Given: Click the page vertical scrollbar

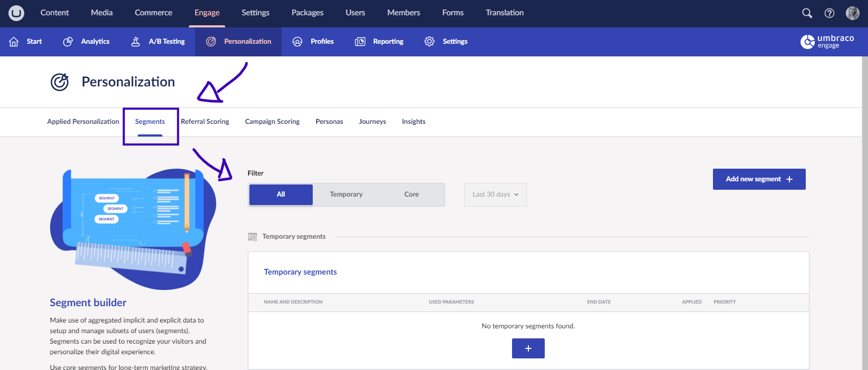Looking at the screenshot, I should pos(864,211).
